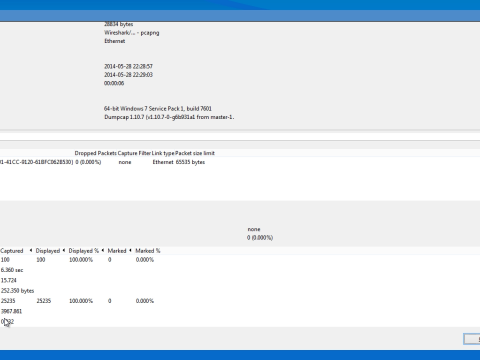Select the '2014-05-28 22:29:03' timestamp
This screenshot has height=360, width=480.
tap(128, 75)
